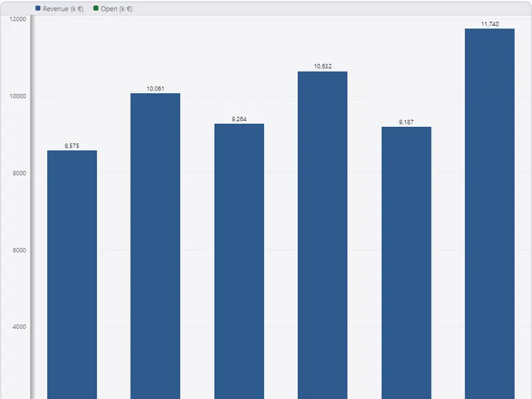Click the 6000 axis label

pyautogui.click(x=19, y=250)
